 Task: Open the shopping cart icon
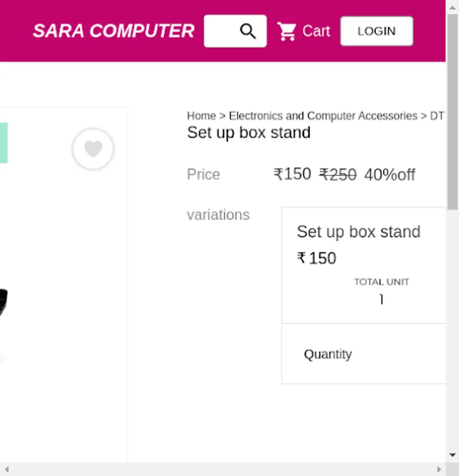click(287, 32)
